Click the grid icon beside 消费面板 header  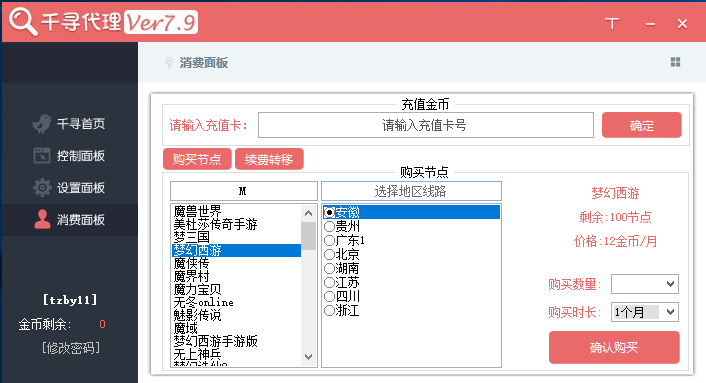(x=675, y=62)
